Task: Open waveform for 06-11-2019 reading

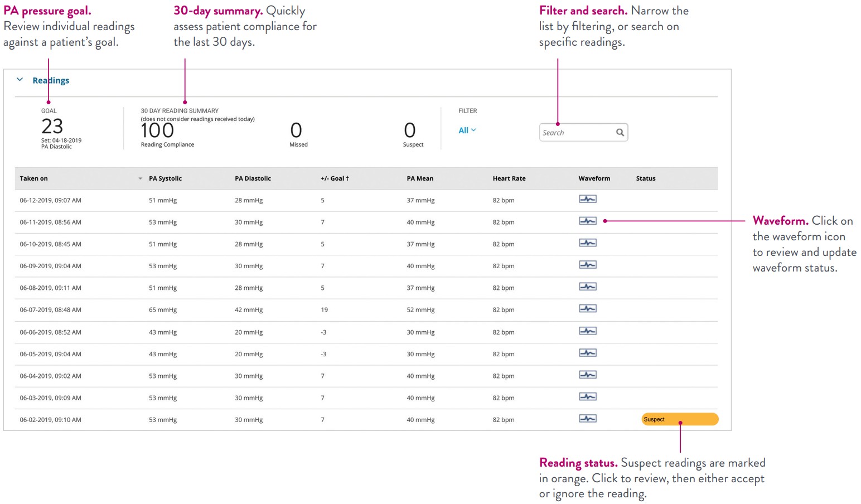Action: tap(587, 221)
